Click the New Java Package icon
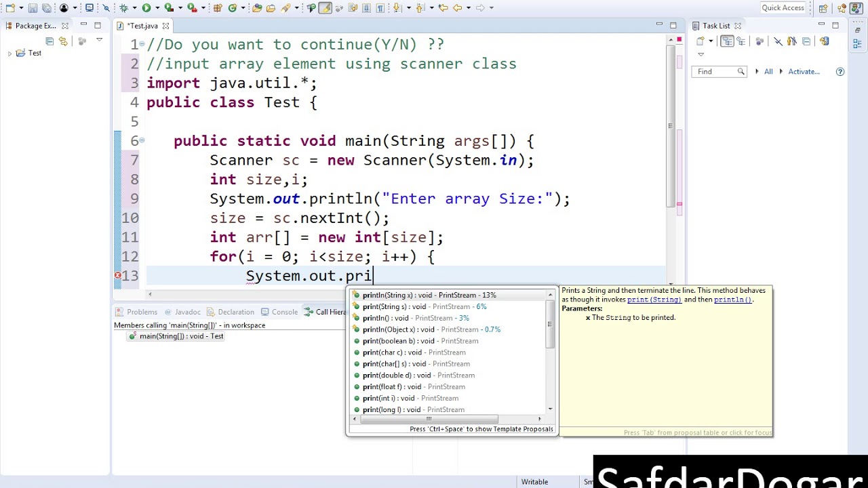The height and width of the screenshot is (488, 868). click(x=218, y=8)
